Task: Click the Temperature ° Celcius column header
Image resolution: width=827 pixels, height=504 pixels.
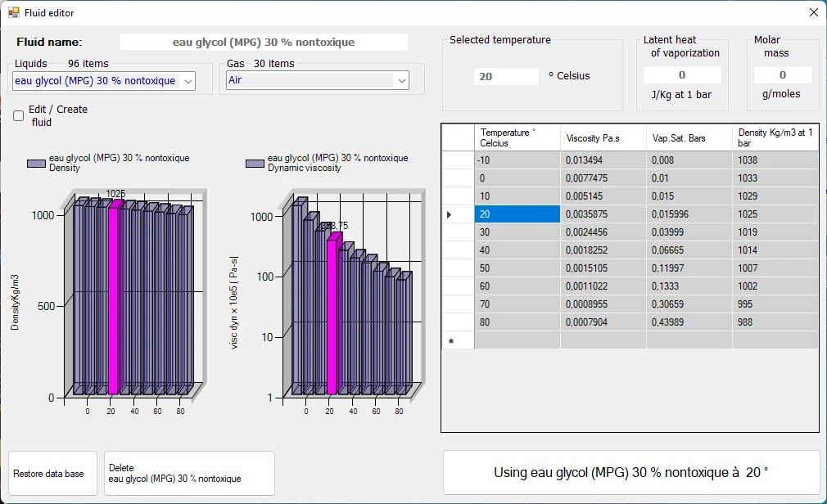Action: click(517, 138)
